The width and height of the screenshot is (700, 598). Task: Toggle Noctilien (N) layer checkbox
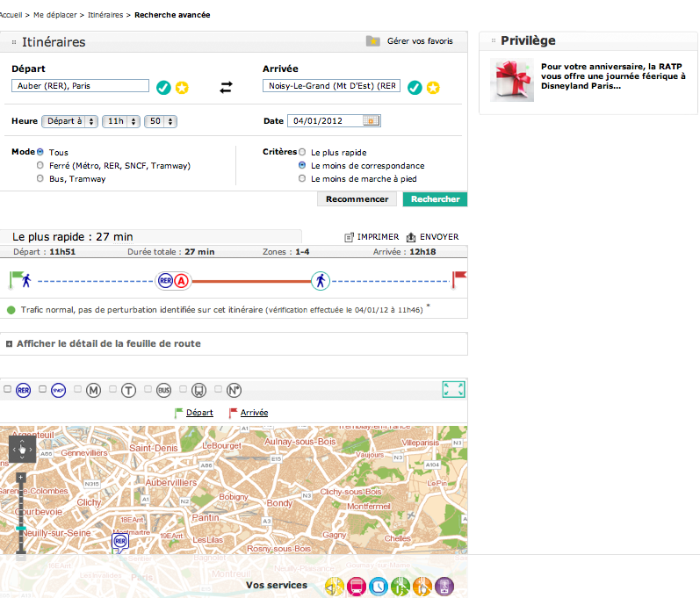coord(219,389)
